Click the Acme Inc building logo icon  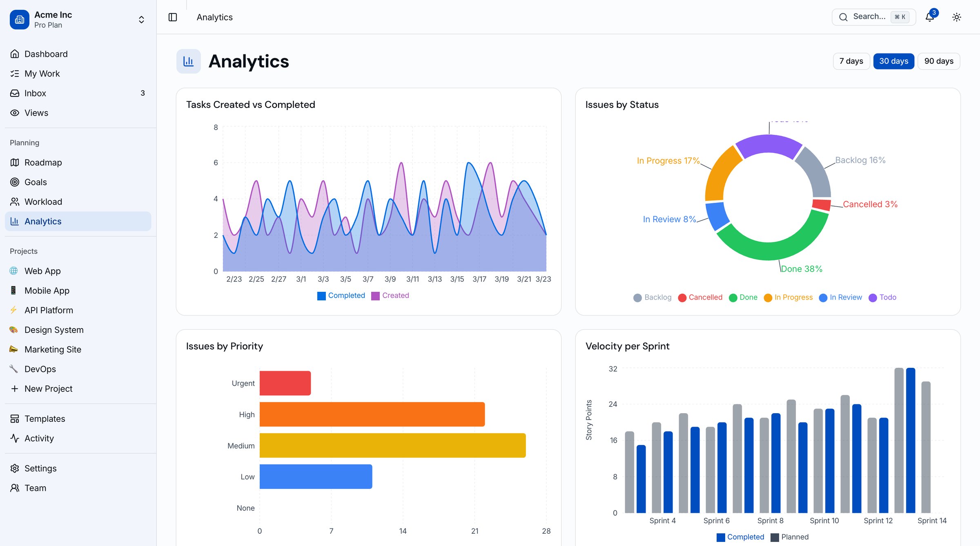20,20
